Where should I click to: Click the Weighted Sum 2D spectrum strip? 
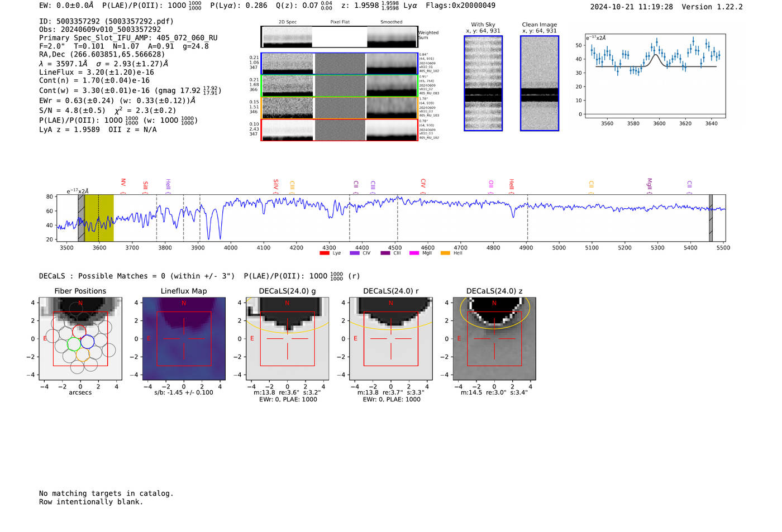click(340, 37)
